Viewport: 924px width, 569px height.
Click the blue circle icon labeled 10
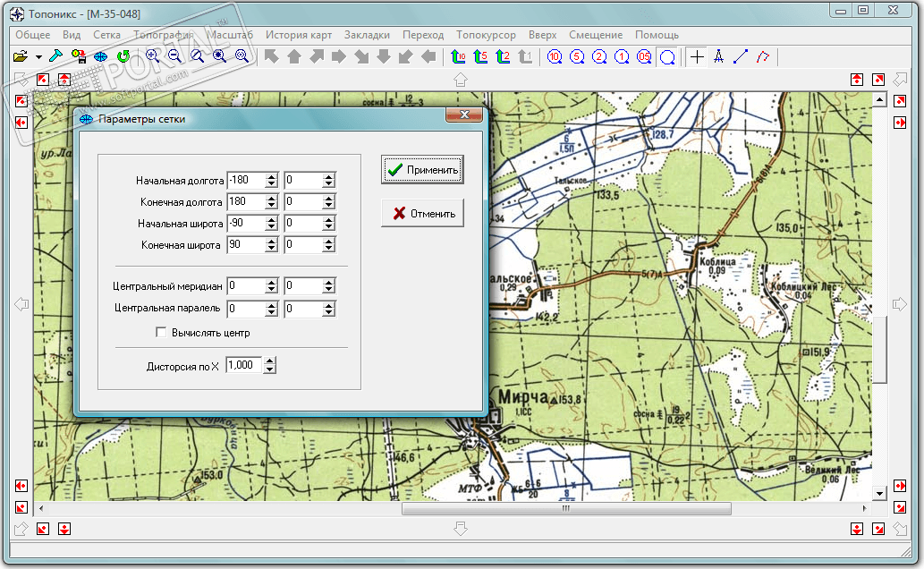click(x=555, y=56)
